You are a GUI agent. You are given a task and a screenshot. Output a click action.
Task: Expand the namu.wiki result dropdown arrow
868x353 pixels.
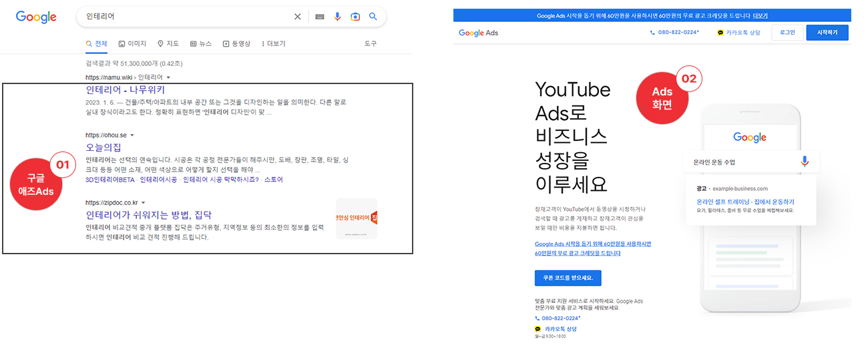[x=168, y=78]
